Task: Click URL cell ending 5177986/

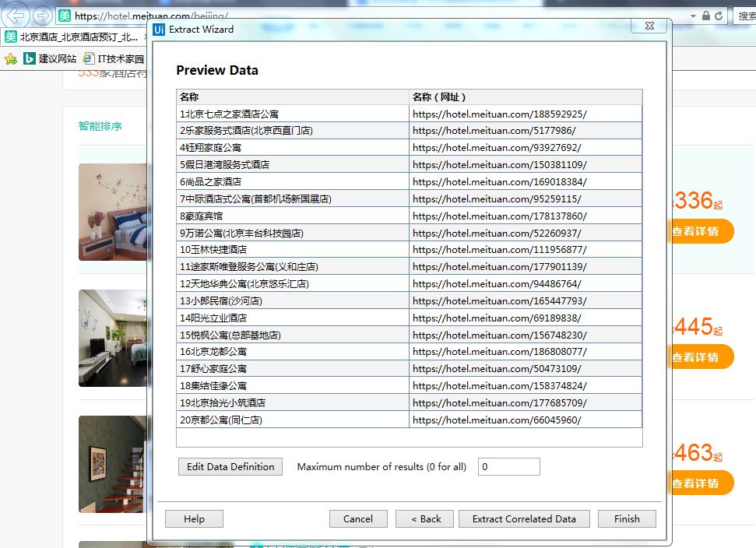Action: pos(526,131)
